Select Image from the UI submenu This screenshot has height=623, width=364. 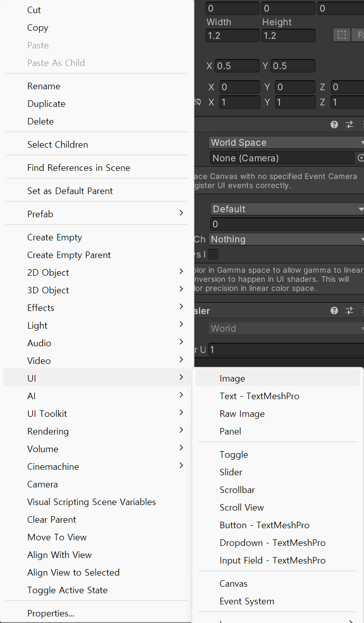click(x=232, y=379)
